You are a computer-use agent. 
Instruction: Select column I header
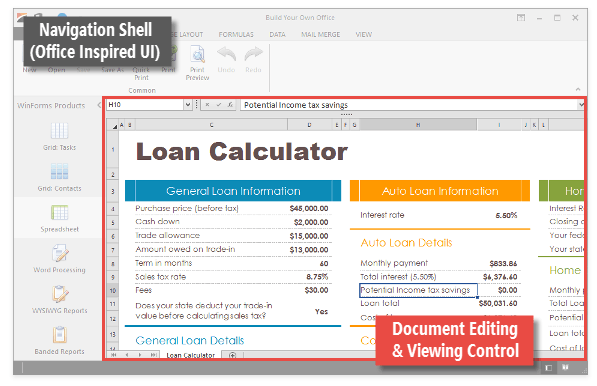499,125
